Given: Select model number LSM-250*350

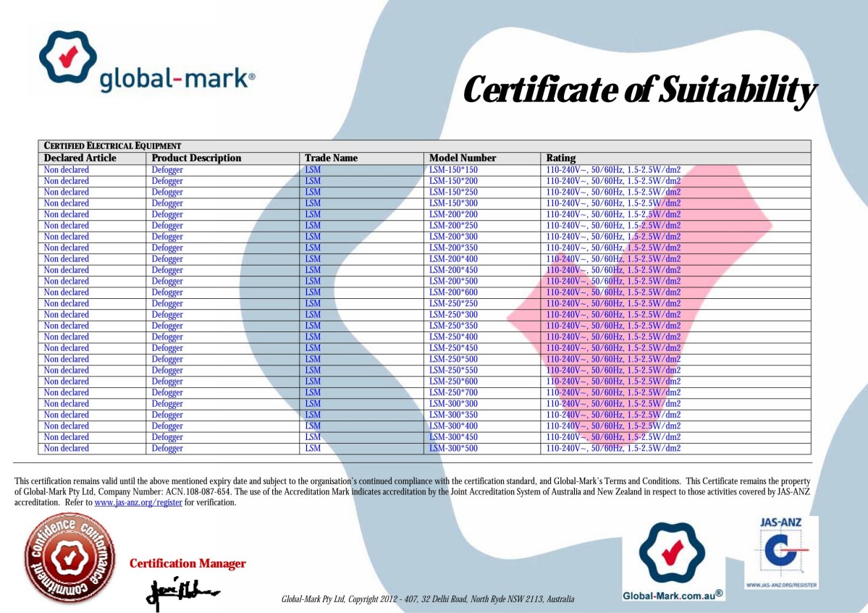Looking at the screenshot, I should [453, 325].
